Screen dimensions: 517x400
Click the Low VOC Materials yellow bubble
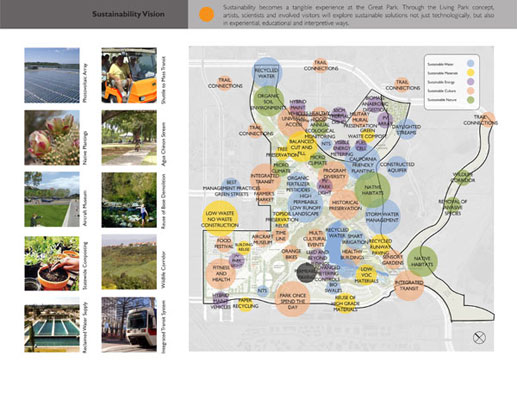click(x=366, y=275)
